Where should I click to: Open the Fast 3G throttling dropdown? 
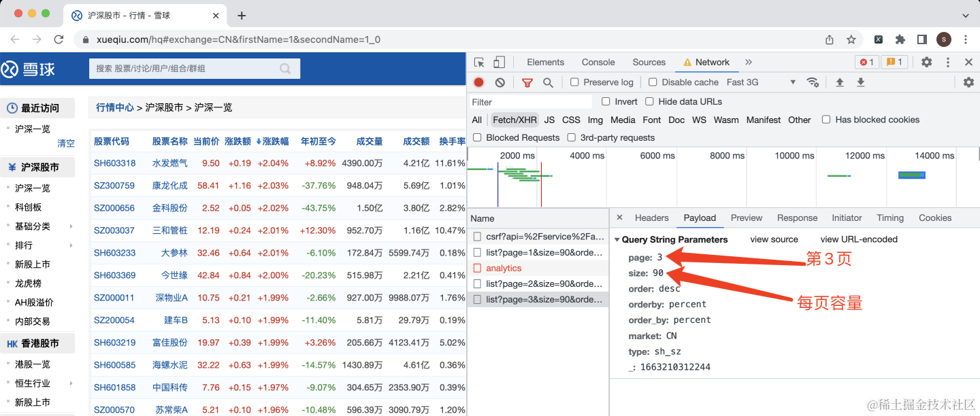click(x=761, y=82)
